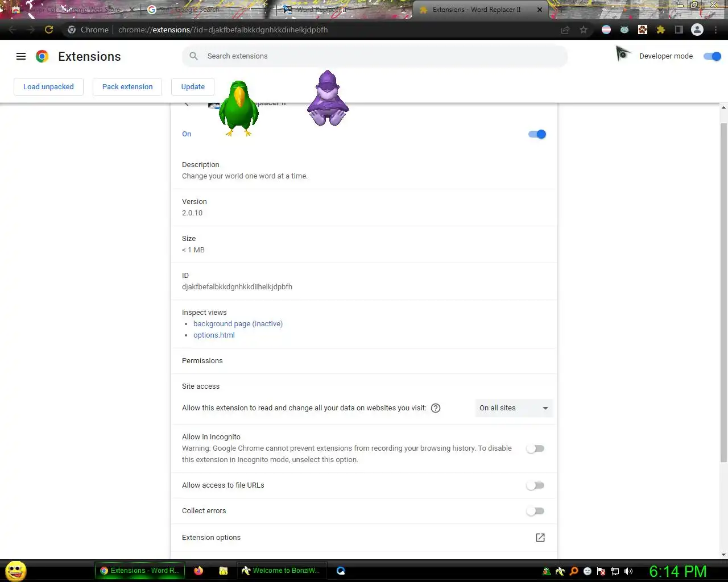The height and width of the screenshot is (582, 728).
Task: Click the extension ID djakfbefalbkkdgnhkkdiihelkjdpbfh
Action: coord(237,287)
